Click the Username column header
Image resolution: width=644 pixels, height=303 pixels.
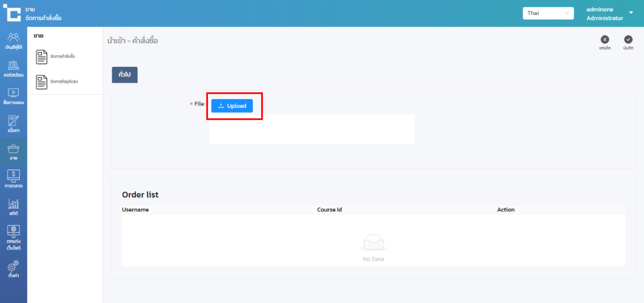[x=135, y=210]
